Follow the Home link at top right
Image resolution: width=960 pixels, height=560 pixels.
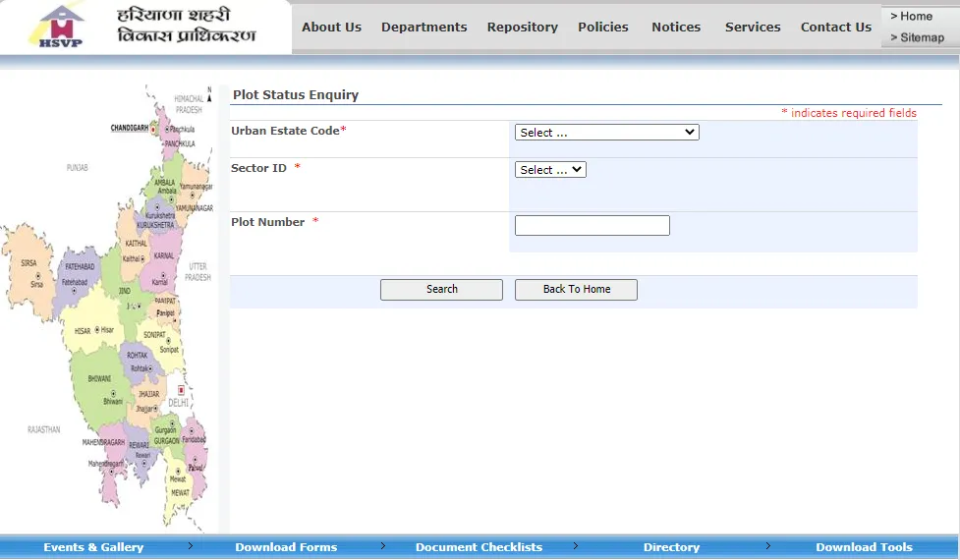click(x=916, y=17)
